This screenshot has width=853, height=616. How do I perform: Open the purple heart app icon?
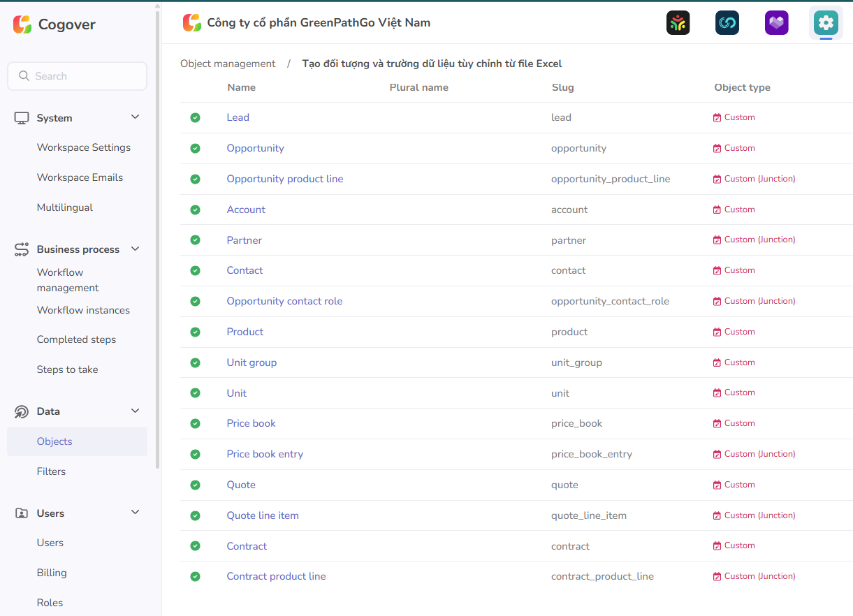[777, 23]
